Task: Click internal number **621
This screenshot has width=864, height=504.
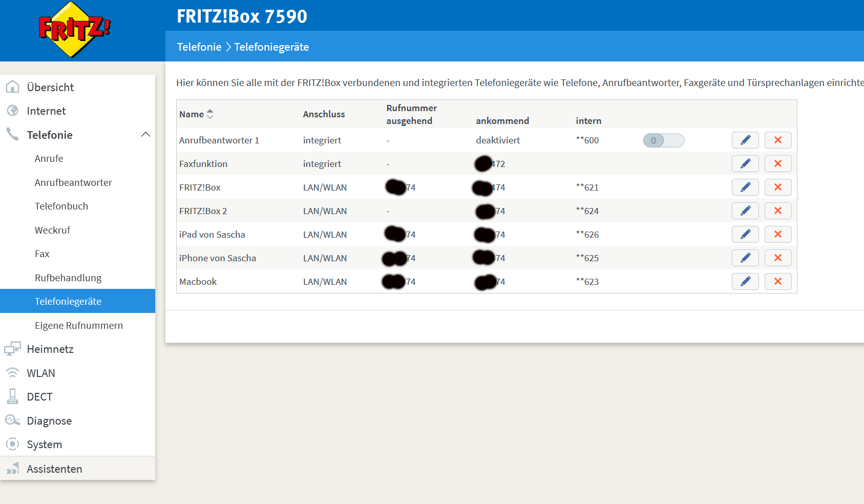Action: [587, 187]
